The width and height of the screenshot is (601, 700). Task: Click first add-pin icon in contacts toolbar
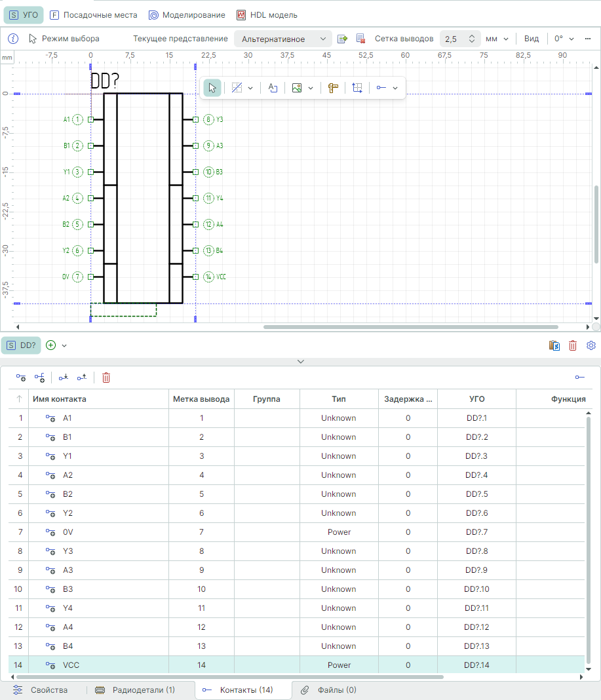(x=21, y=377)
